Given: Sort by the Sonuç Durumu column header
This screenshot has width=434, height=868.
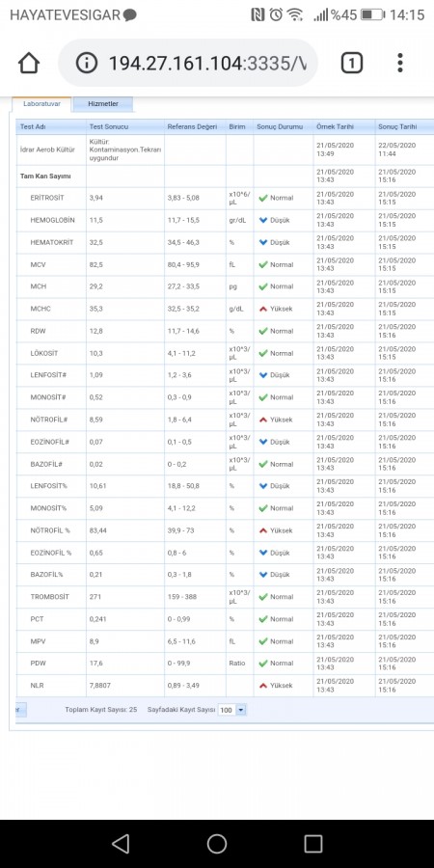Looking at the screenshot, I should 284,126.
